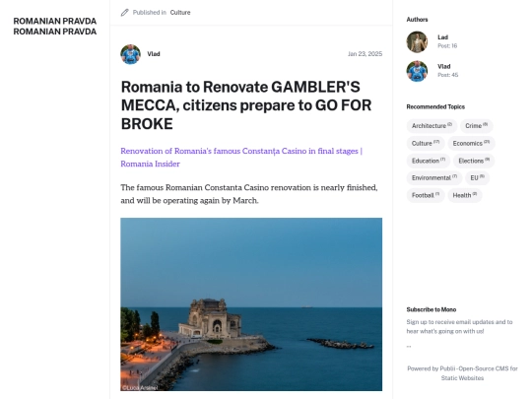This screenshot has width=532, height=399.
Task: Click the Constanta Casino photo
Action: pos(251,304)
